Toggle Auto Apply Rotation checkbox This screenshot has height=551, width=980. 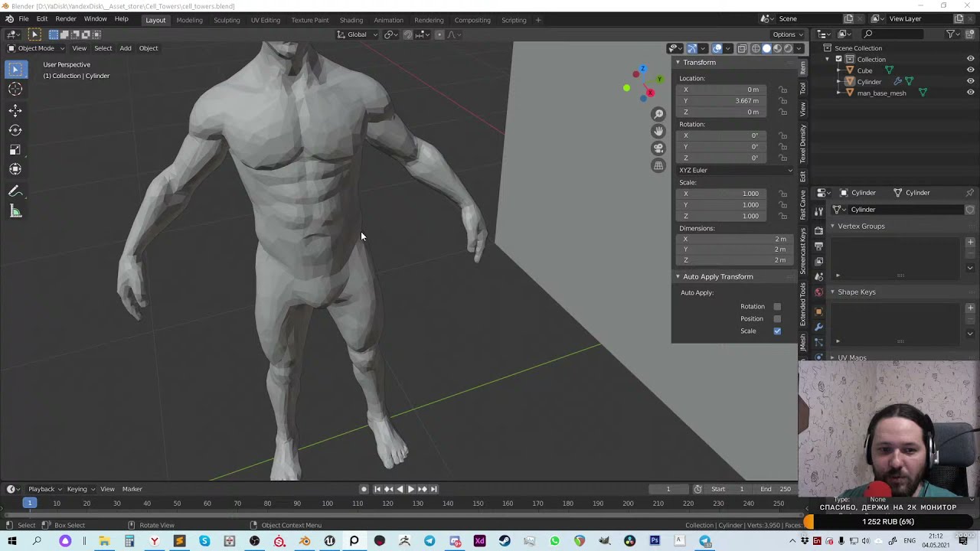[x=777, y=307]
